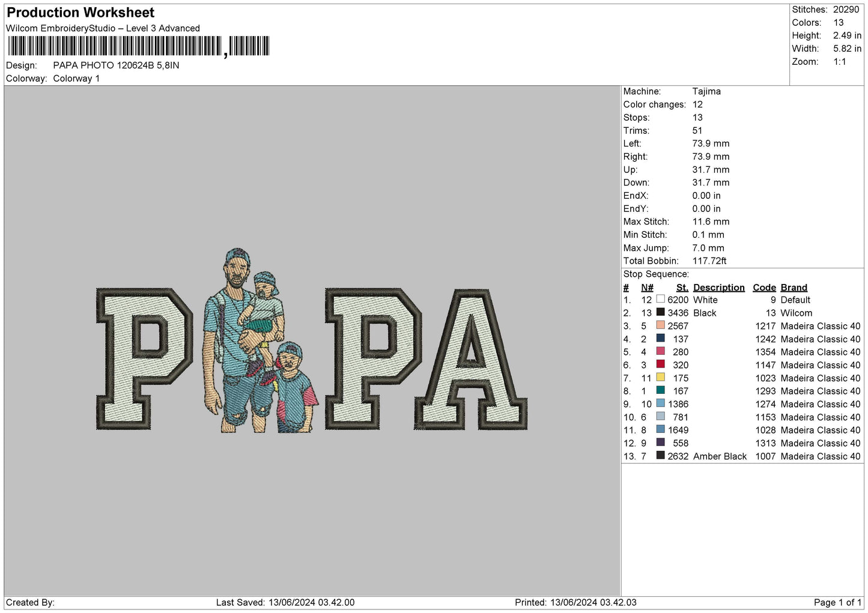The height and width of the screenshot is (613, 868).
Task: Click the light blue swatch with 1386 stitches
Action: pyautogui.click(x=660, y=404)
